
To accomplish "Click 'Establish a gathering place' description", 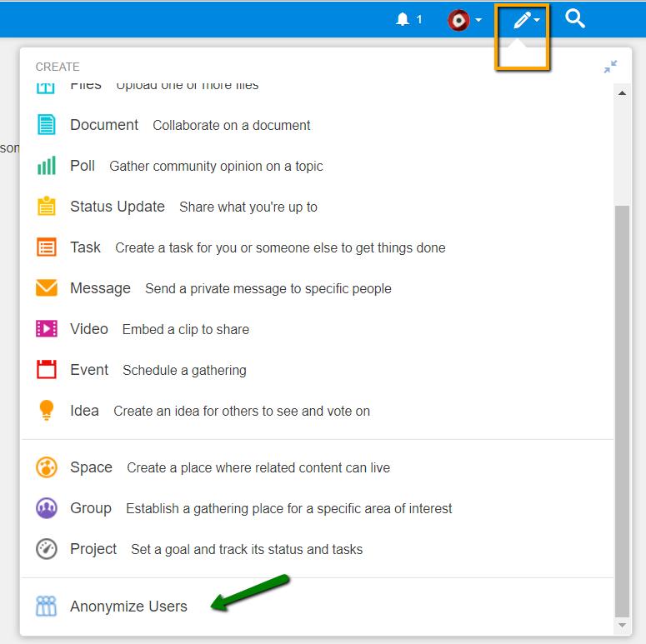I will click(x=288, y=508).
